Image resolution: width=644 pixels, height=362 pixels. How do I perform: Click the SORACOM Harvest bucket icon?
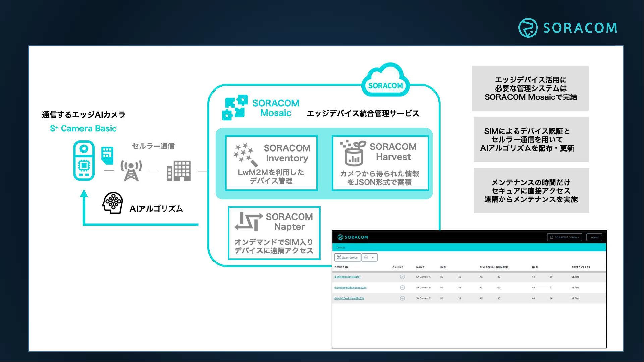tap(353, 153)
